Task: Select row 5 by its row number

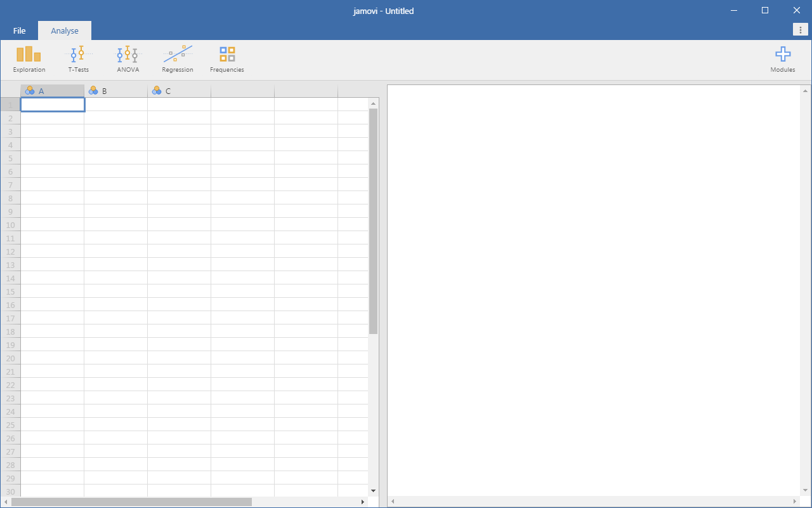Action: click(x=10, y=158)
